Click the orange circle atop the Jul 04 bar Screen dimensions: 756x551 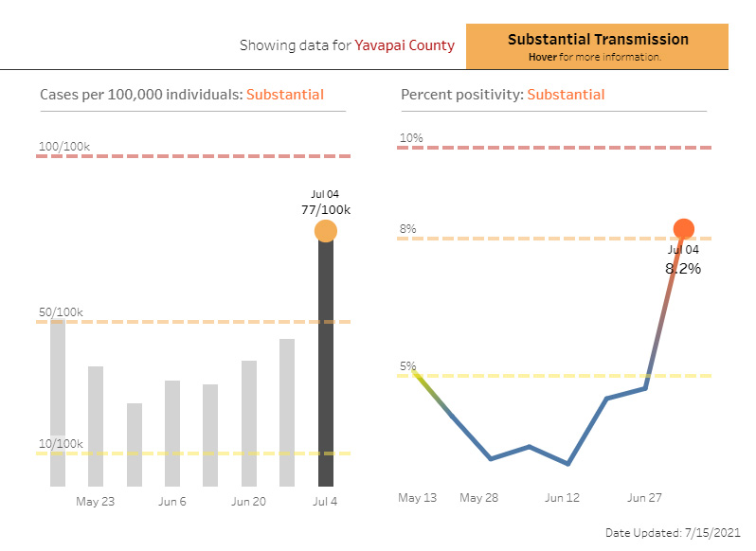tap(325, 231)
